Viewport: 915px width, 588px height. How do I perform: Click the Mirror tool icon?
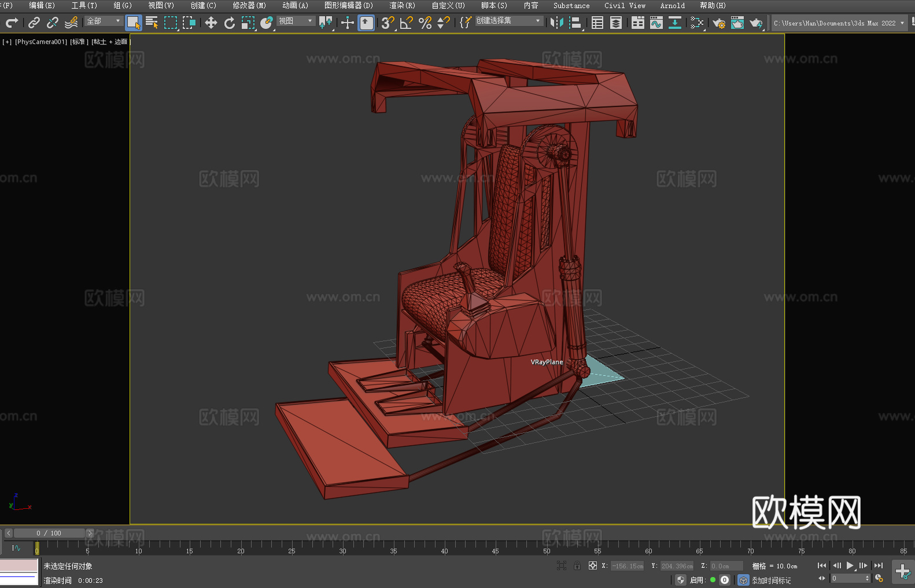tap(557, 23)
